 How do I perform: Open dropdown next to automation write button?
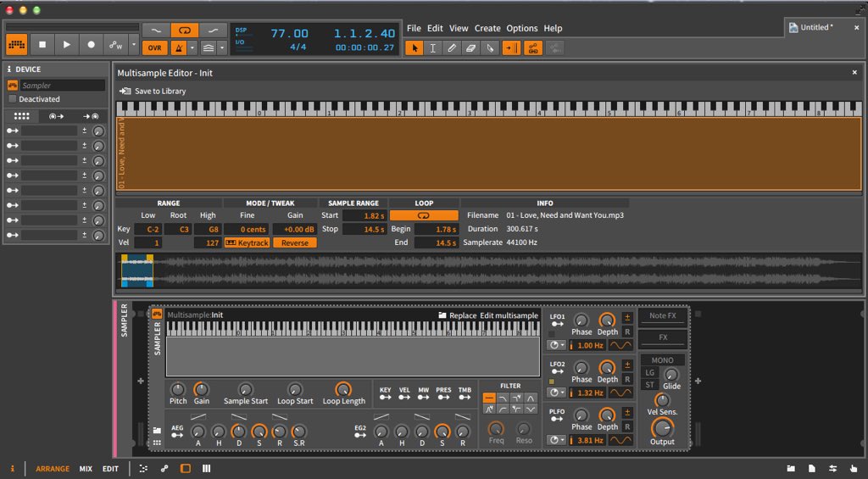coord(133,45)
